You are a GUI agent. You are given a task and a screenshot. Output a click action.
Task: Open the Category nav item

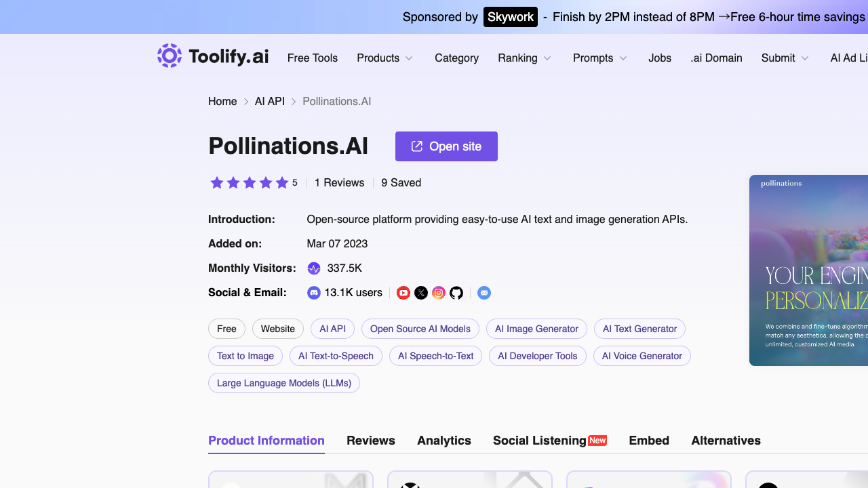(x=456, y=58)
